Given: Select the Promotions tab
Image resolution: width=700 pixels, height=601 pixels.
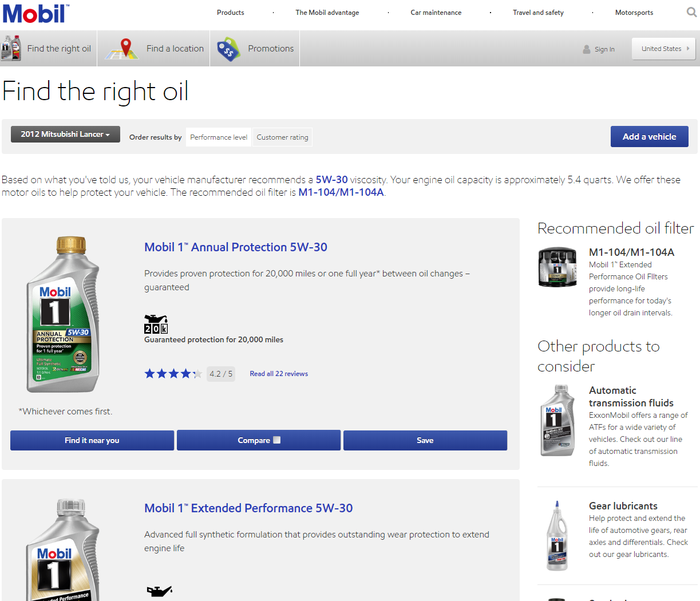Looking at the screenshot, I should tap(255, 49).
